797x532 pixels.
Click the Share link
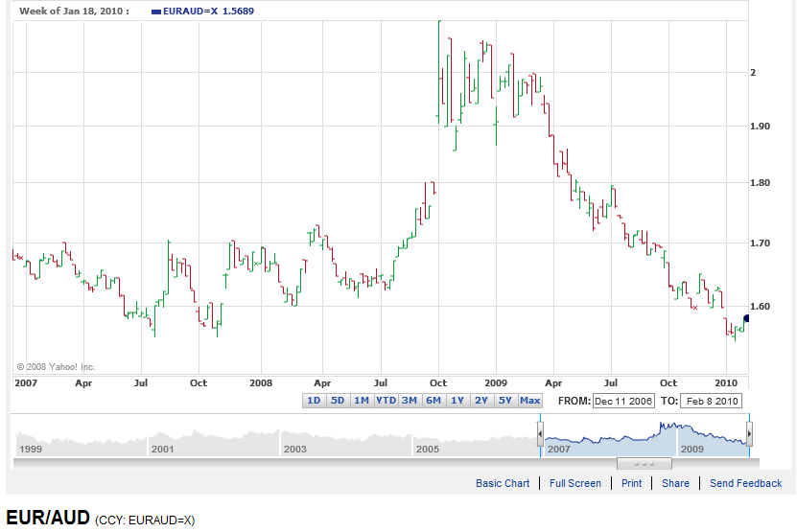tap(675, 483)
